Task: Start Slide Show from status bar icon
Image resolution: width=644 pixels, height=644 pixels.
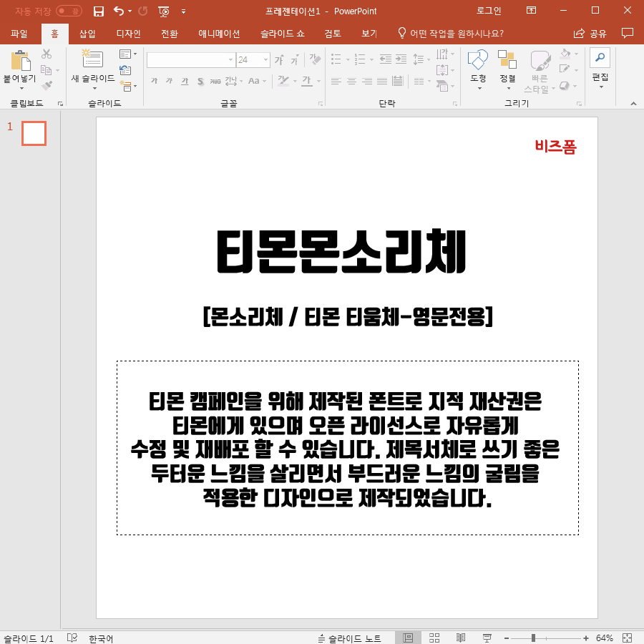Action: [x=486, y=637]
